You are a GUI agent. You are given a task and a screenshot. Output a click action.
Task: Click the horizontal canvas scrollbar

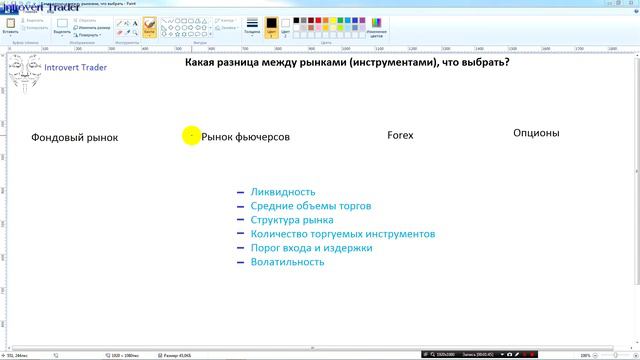point(312,348)
